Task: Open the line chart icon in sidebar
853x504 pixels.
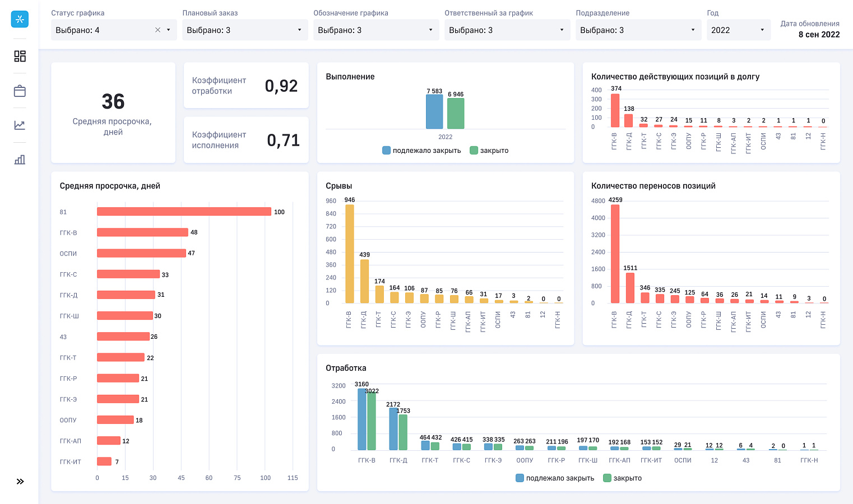Action: click(x=20, y=125)
